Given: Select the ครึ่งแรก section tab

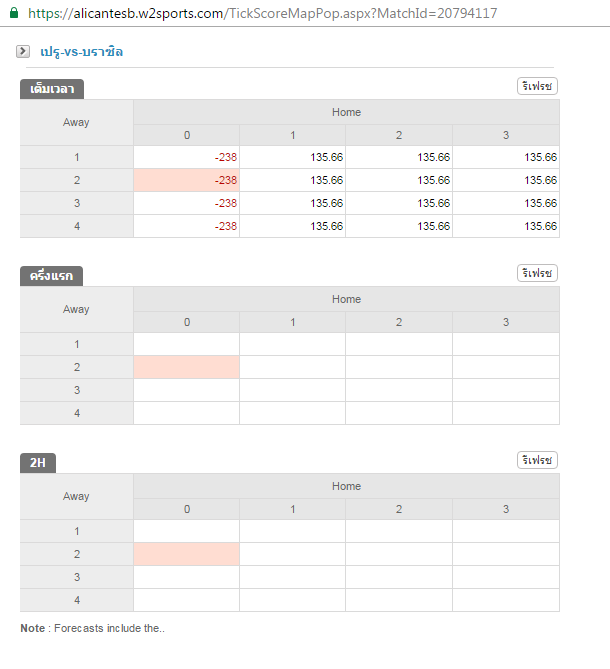Looking at the screenshot, I should pos(52,276).
